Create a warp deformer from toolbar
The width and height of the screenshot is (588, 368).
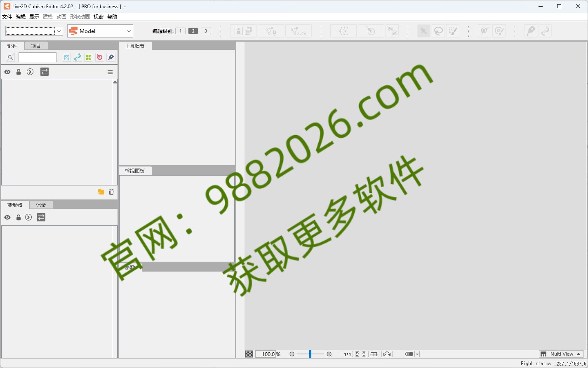click(343, 31)
